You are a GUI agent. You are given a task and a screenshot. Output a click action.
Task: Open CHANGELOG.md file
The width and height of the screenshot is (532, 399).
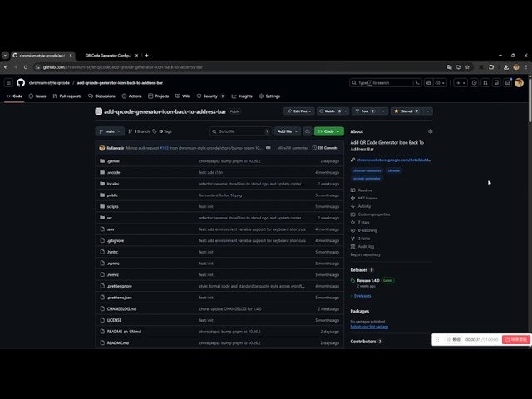[121, 309]
